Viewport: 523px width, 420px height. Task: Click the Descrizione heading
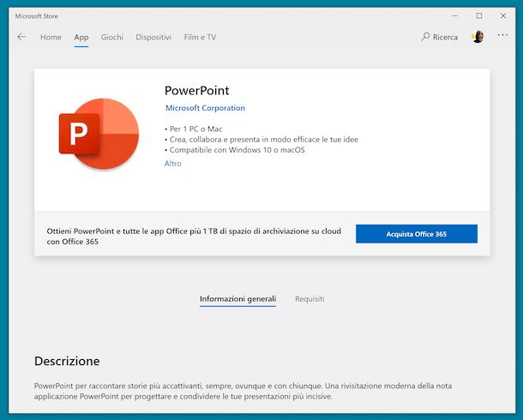point(67,362)
